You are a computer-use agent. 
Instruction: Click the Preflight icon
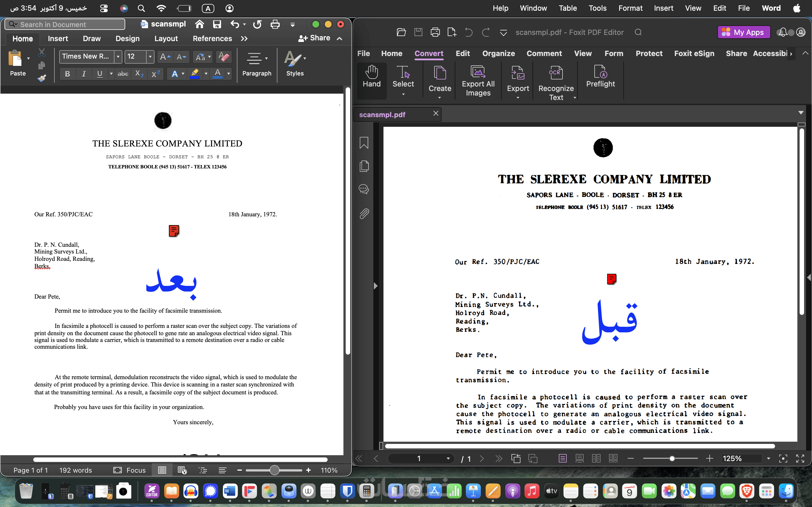(x=600, y=72)
